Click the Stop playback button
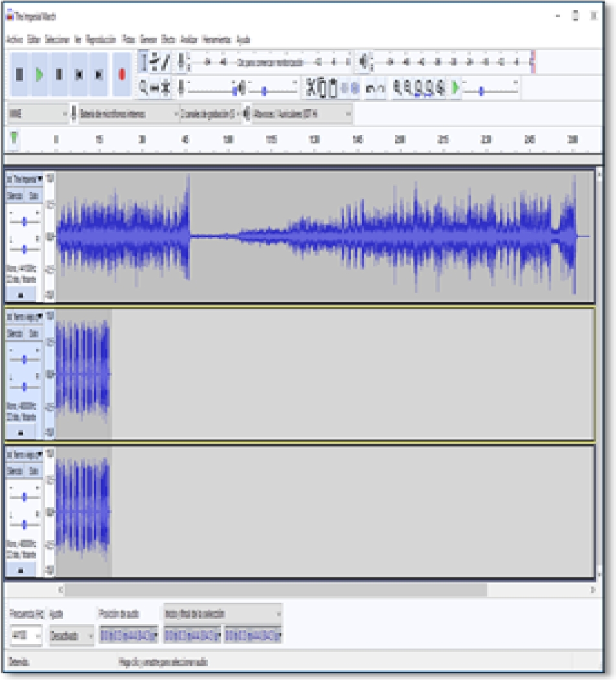 pos(59,74)
